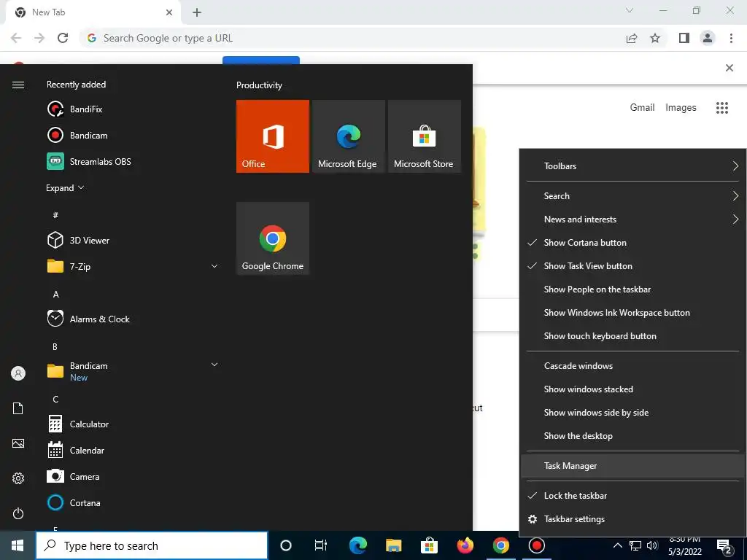Image resolution: width=747 pixels, height=560 pixels.
Task: Click the Windows Start button
Action: 18,545
